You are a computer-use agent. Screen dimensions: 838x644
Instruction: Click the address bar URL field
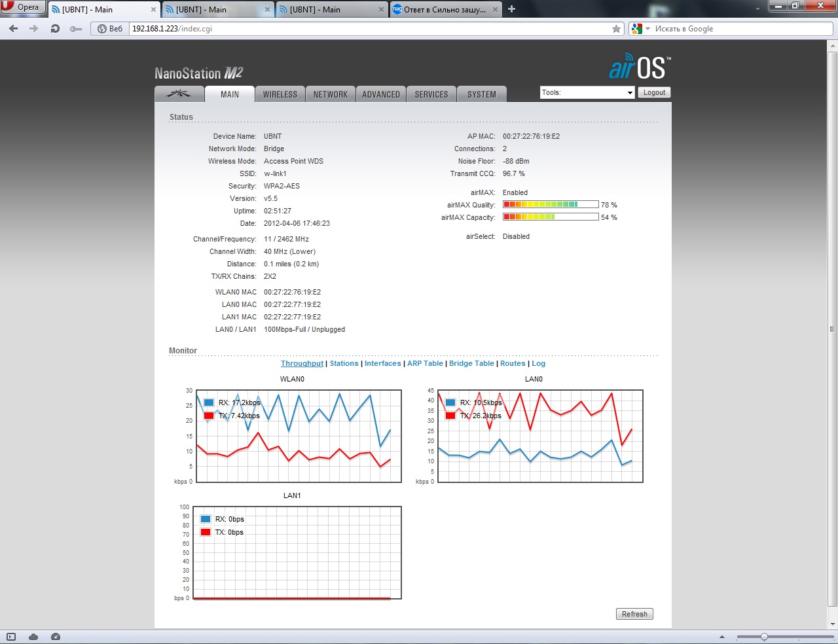[x=370, y=29]
